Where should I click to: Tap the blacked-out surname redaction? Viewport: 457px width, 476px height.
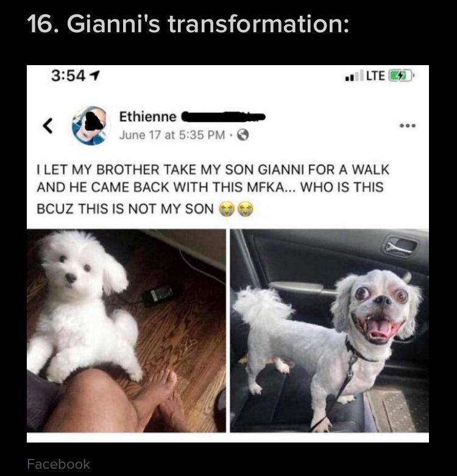tap(224, 117)
